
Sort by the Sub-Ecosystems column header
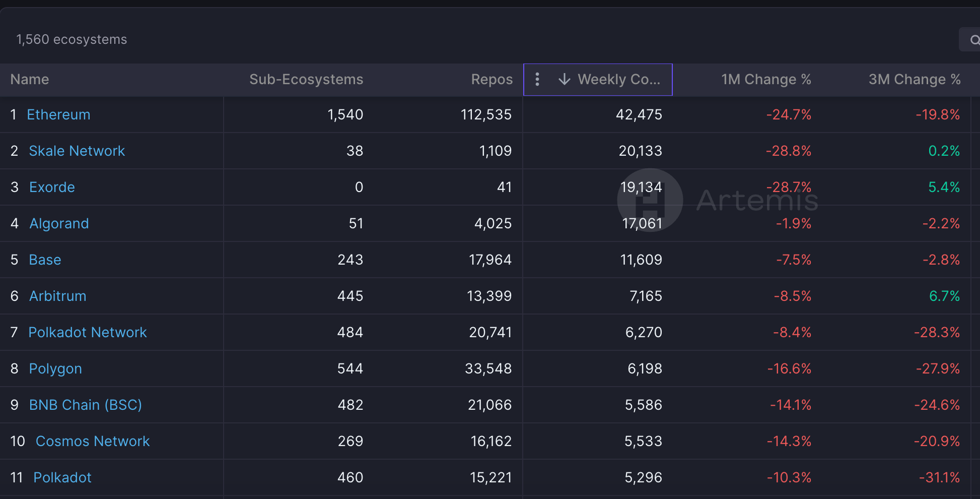click(x=306, y=79)
